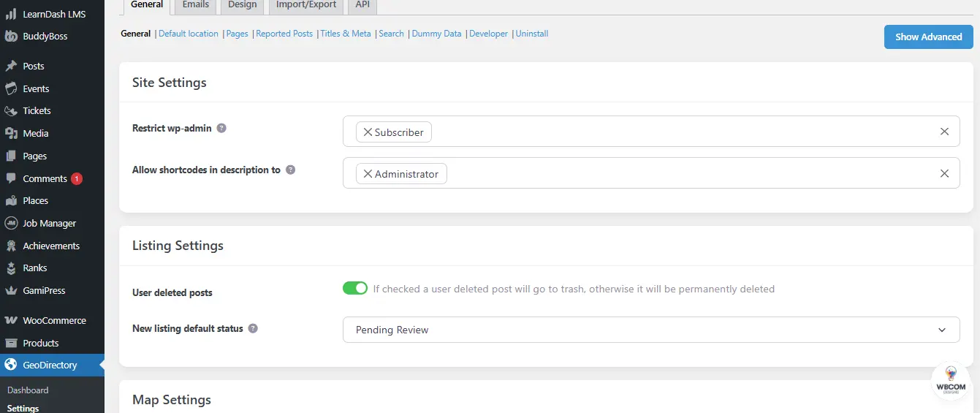The width and height of the screenshot is (980, 413).
Task: Switch to the Import/Export tab
Action: click(x=306, y=6)
